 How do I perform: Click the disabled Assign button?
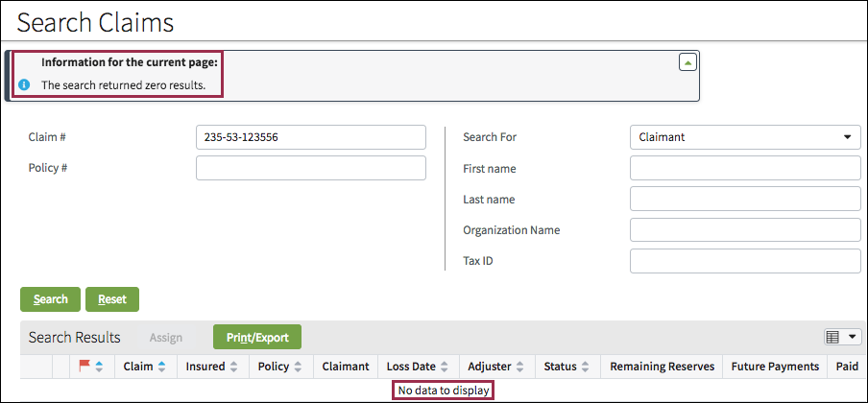pyautogui.click(x=165, y=338)
